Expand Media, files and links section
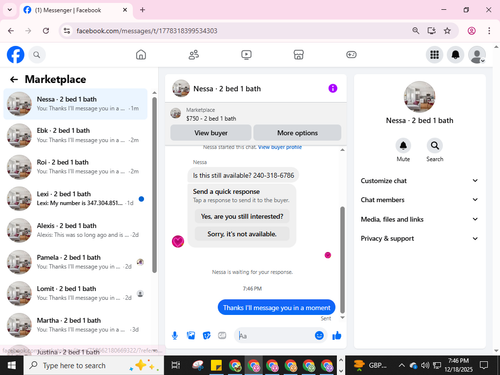The image size is (500, 375). (419, 219)
